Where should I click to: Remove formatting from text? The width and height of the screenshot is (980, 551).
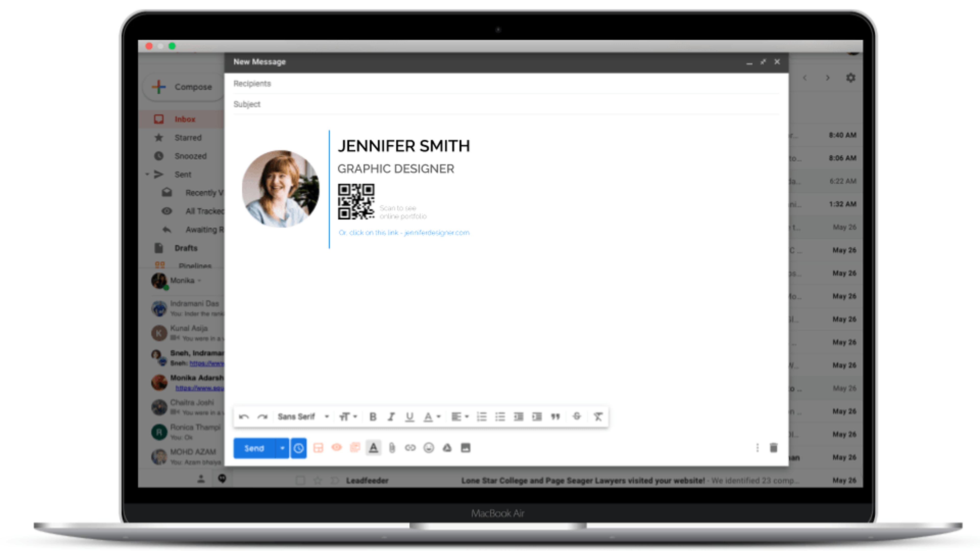(598, 417)
